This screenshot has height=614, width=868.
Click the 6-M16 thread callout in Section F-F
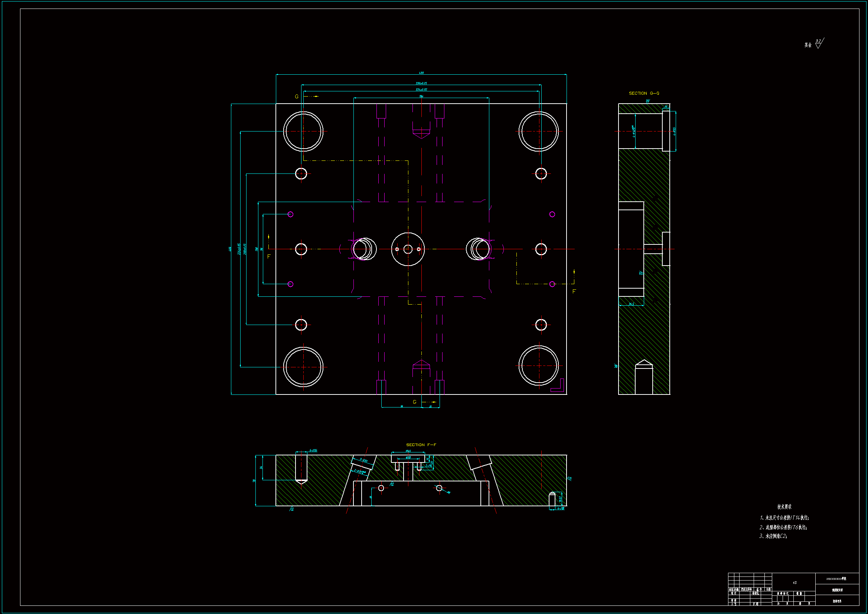coord(313,450)
